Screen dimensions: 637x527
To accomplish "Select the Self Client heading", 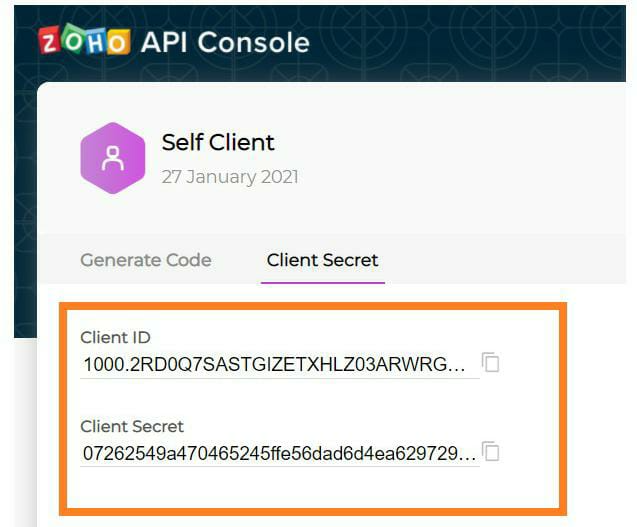I will 218,143.
